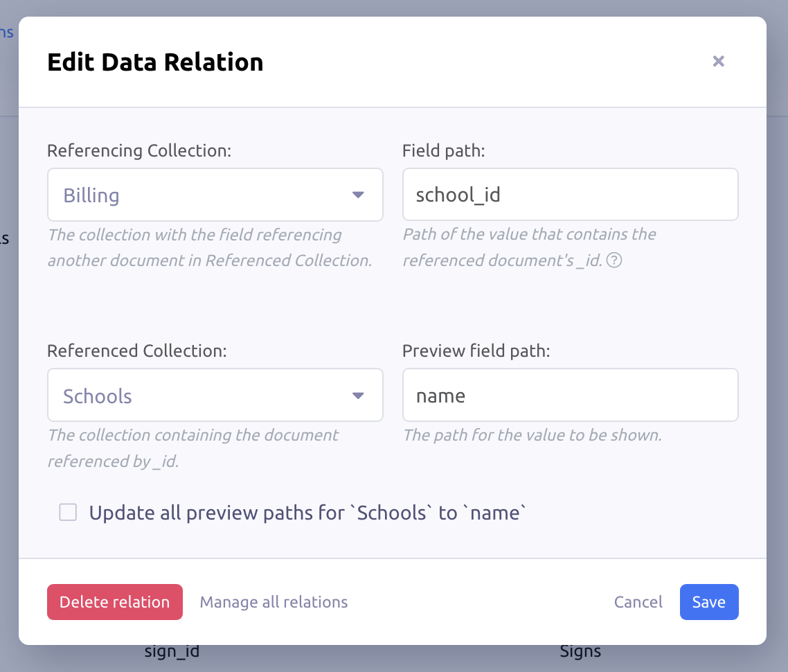Click the "Edit Data Relation" dialog title
This screenshot has height=672, width=788.
point(155,62)
